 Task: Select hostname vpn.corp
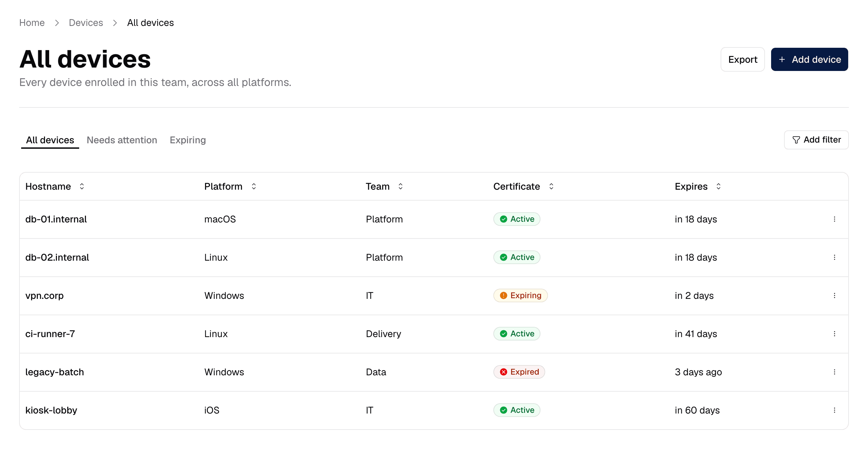point(44,295)
